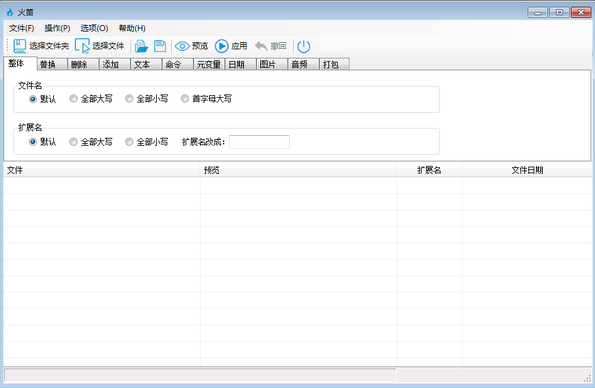Select 全部小写 radio under 文件名
The image size is (595, 388).
[129, 99]
